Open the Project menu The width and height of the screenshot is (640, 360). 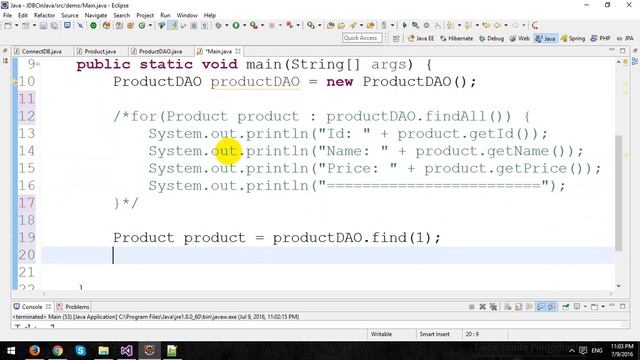(x=145, y=15)
